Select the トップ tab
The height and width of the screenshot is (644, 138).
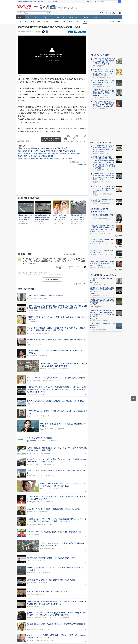20,17
